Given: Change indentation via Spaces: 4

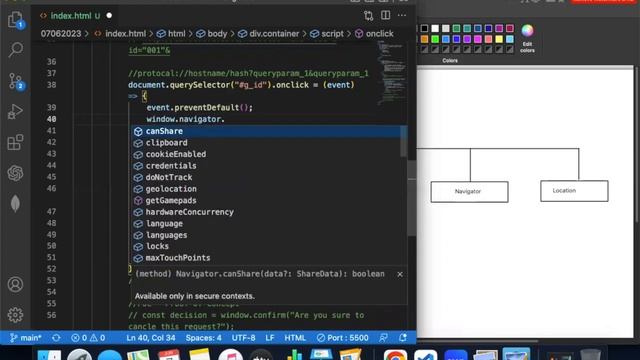Looking at the screenshot, I should pos(204,338).
